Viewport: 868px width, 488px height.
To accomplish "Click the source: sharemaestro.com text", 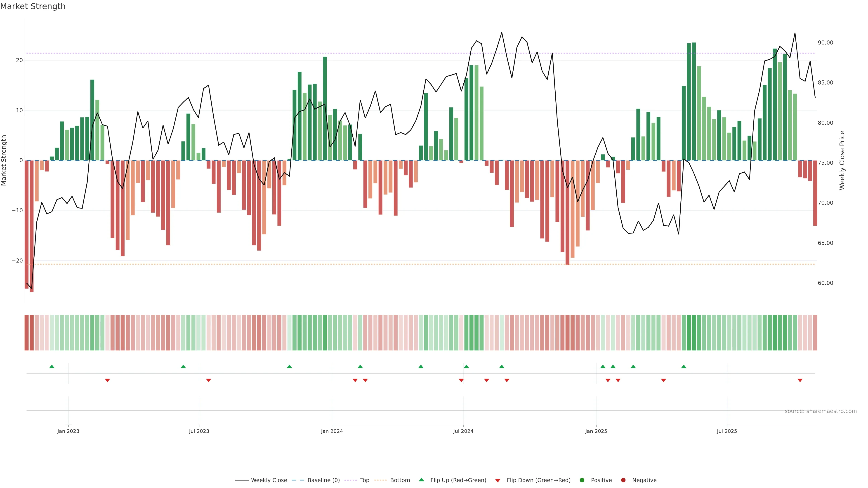I will (x=821, y=411).
